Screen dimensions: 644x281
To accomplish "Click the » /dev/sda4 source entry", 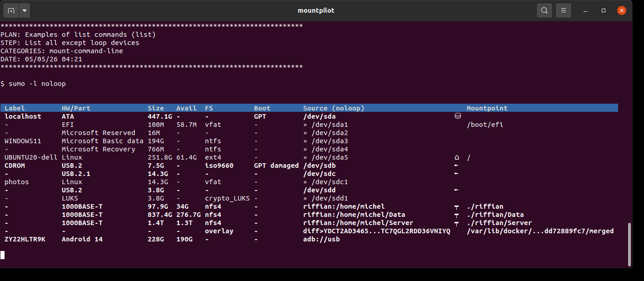I will (x=325, y=149).
